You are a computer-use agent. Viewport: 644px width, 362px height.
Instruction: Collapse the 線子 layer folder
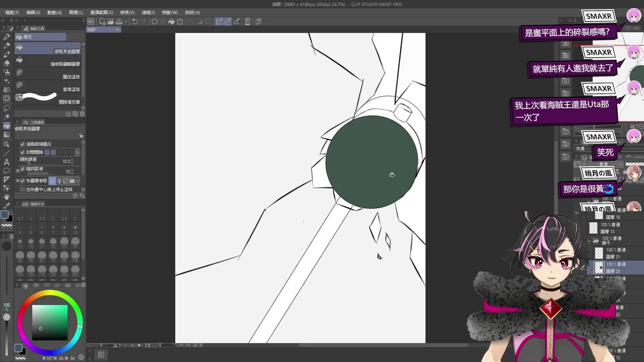tap(589, 241)
